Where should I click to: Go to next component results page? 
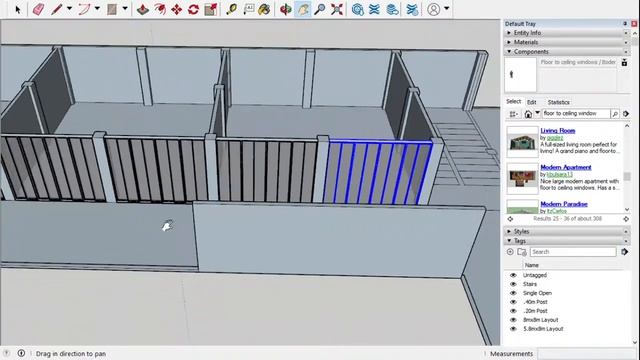(626, 219)
